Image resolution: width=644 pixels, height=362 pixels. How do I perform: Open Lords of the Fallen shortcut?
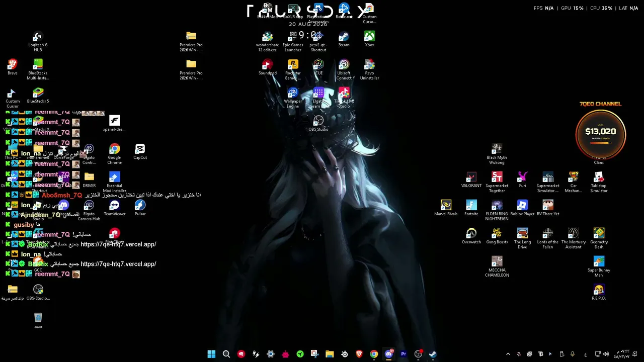coord(548,238)
